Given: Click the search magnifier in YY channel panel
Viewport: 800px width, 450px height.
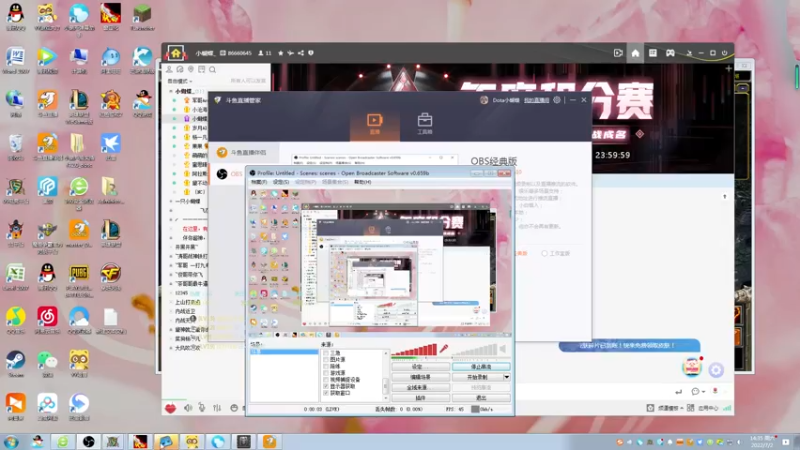Looking at the screenshot, I should coord(212,69).
